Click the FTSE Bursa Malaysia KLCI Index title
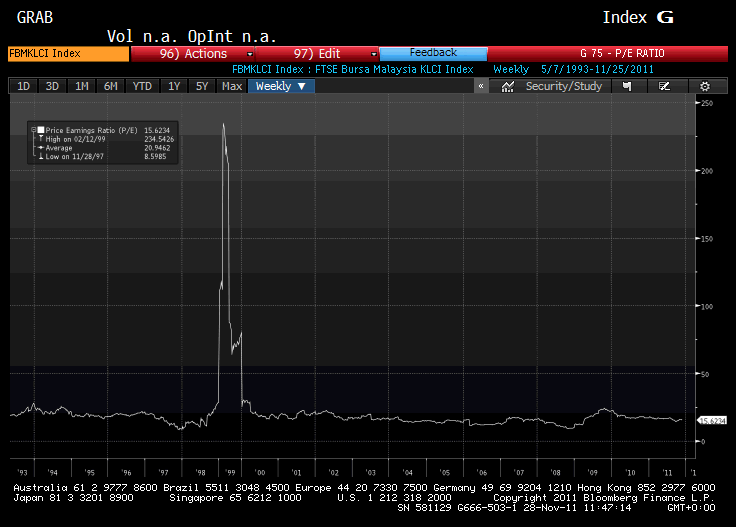This screenshot has width=736, height=527. (x=394, y=69)
